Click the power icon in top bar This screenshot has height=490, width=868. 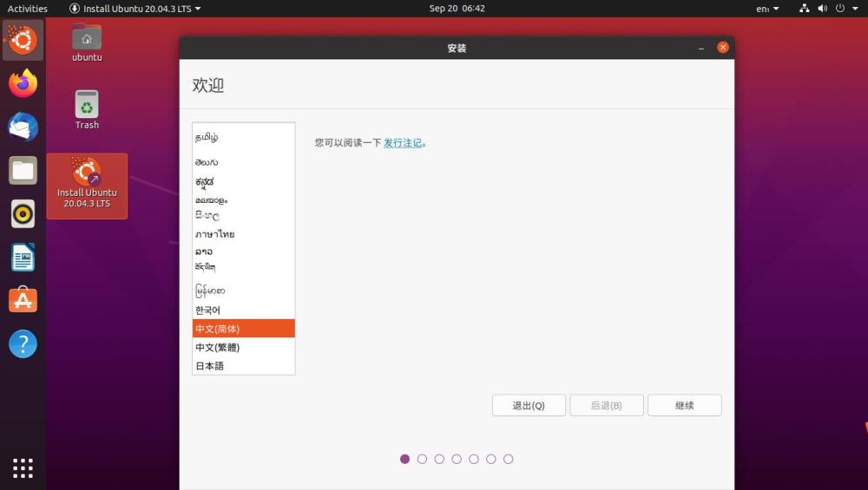click(x=840, y=9)
